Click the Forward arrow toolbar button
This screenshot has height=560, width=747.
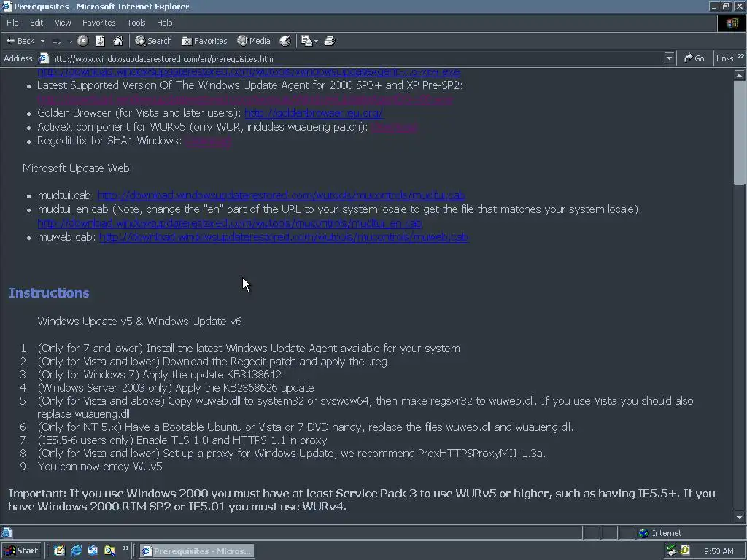coord(57,42)
